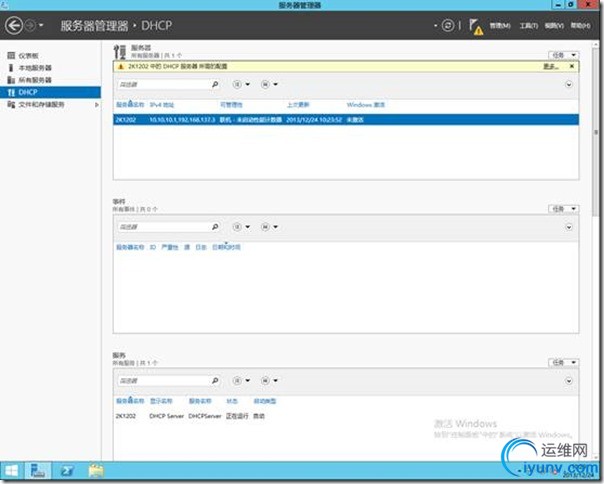The height and width of the screenshot is (484, 604).
Task: Open the 管理(M) menu
Action: click(500, 26)
